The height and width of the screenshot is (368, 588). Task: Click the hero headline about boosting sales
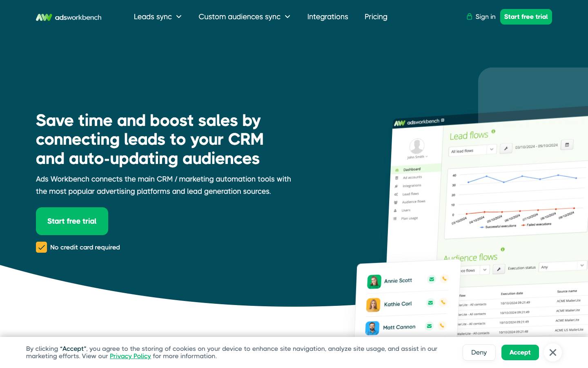150,139
